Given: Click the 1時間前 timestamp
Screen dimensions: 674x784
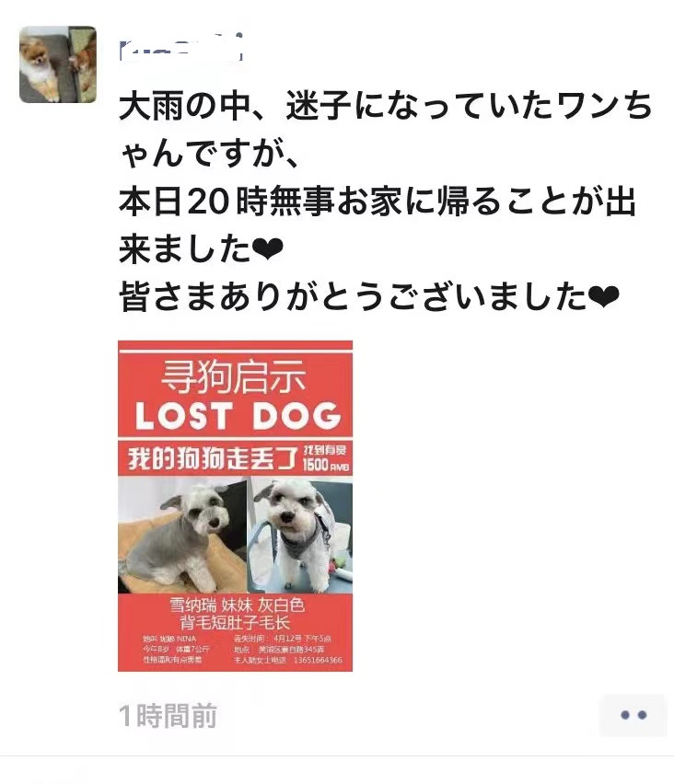Looking at the screenshot, I should [x=168, y=716].
